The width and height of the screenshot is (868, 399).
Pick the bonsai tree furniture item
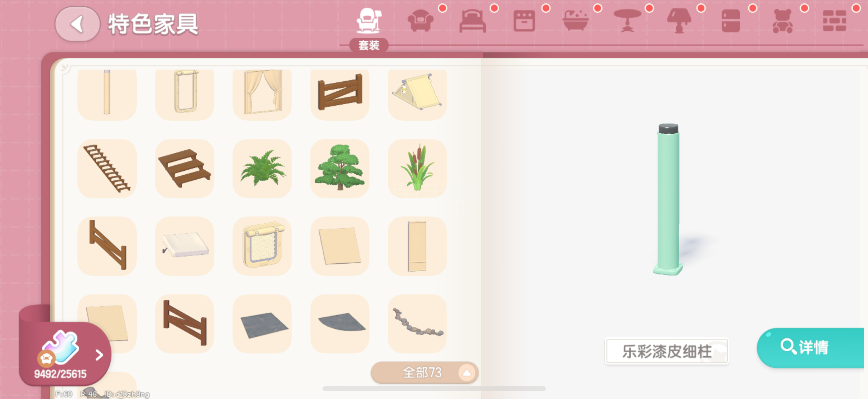(x=340, y=168)
